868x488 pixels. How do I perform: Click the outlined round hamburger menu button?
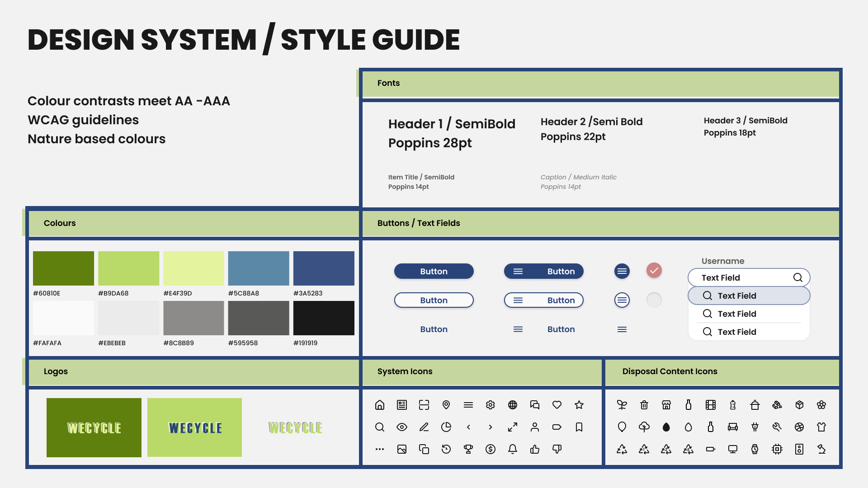[622, 300]
